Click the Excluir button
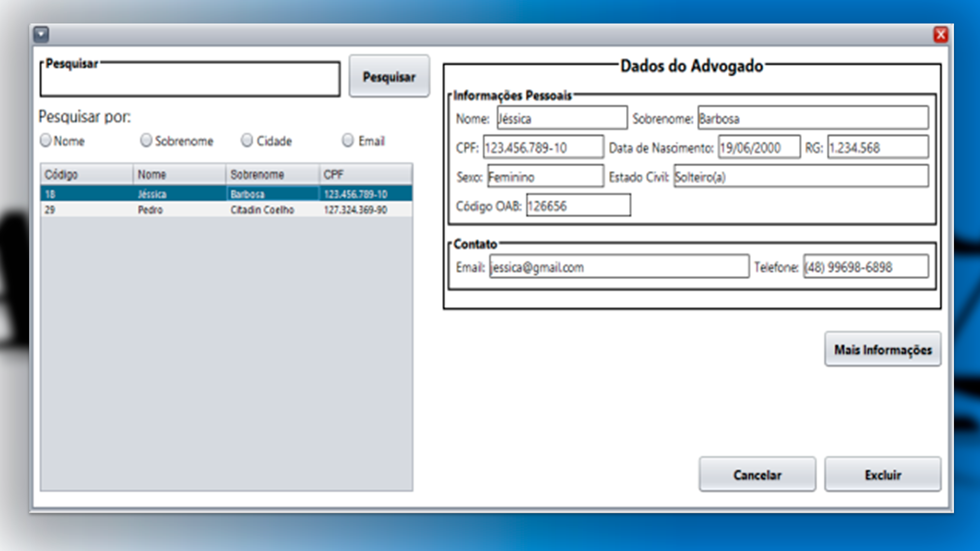Image resolution: width=980 pixels, height=551 pixels. (x=883, y=474)
